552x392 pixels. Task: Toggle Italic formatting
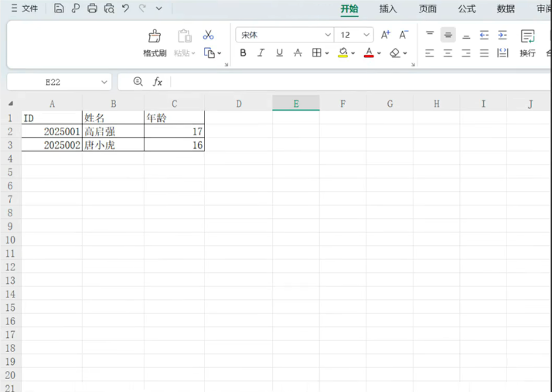pyautogui.click(x=261, y=53)
